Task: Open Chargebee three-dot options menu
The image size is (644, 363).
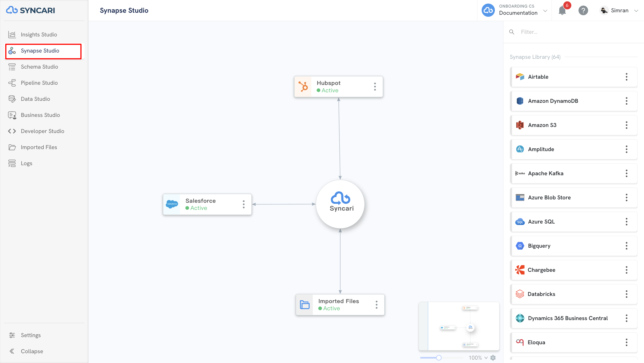Action: coord(627,270)
